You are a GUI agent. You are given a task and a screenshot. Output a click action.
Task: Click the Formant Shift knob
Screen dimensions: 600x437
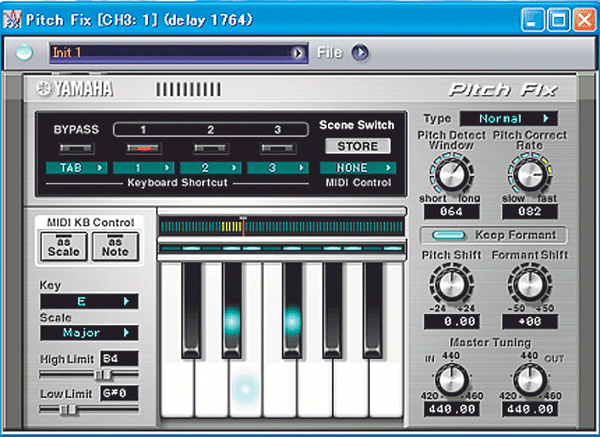pos(530,284)
